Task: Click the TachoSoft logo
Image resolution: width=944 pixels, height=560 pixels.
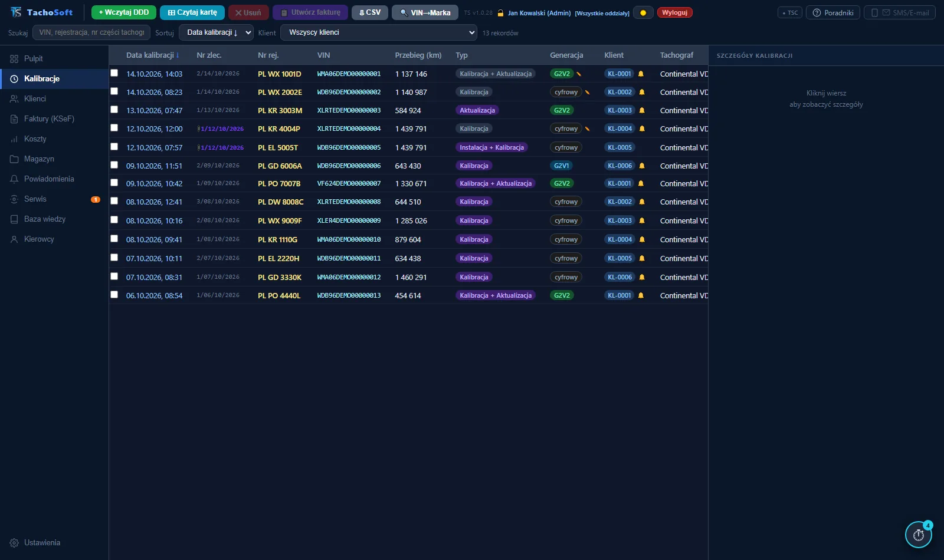Action: coord(41,12)
